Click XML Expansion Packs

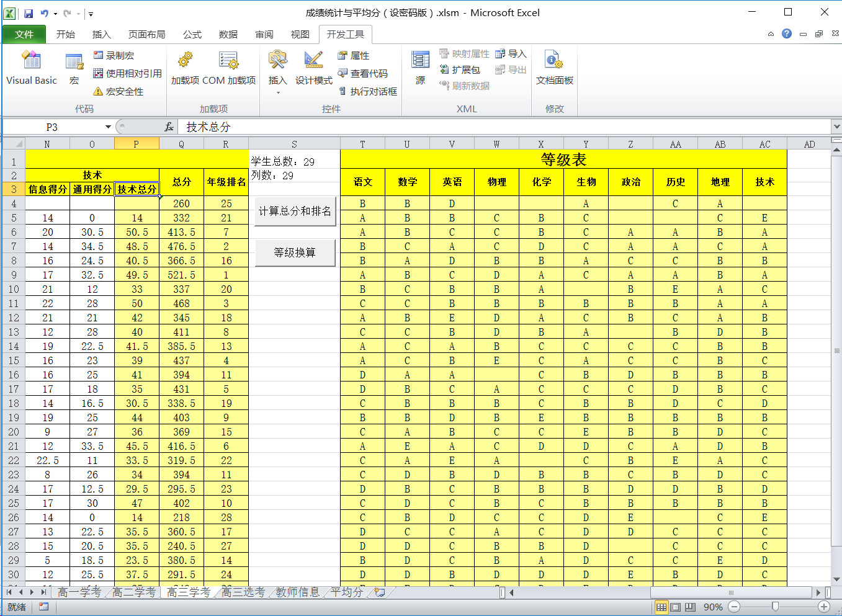tap(460, 69)
